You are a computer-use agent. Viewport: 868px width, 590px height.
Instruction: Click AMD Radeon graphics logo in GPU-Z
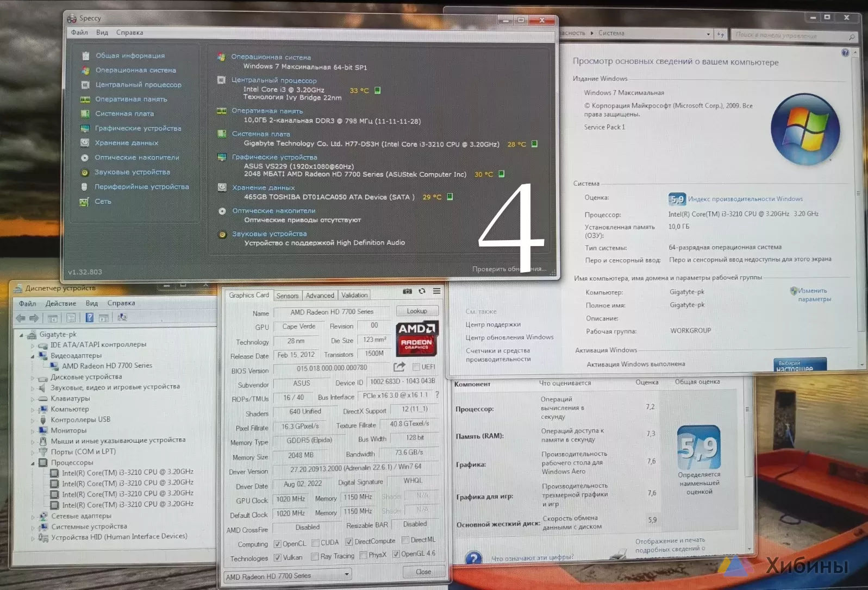(416, 339)
